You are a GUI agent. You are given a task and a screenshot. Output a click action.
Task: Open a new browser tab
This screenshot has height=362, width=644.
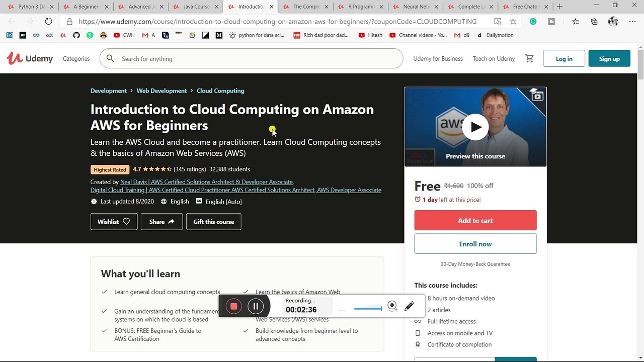click(559, 7)
